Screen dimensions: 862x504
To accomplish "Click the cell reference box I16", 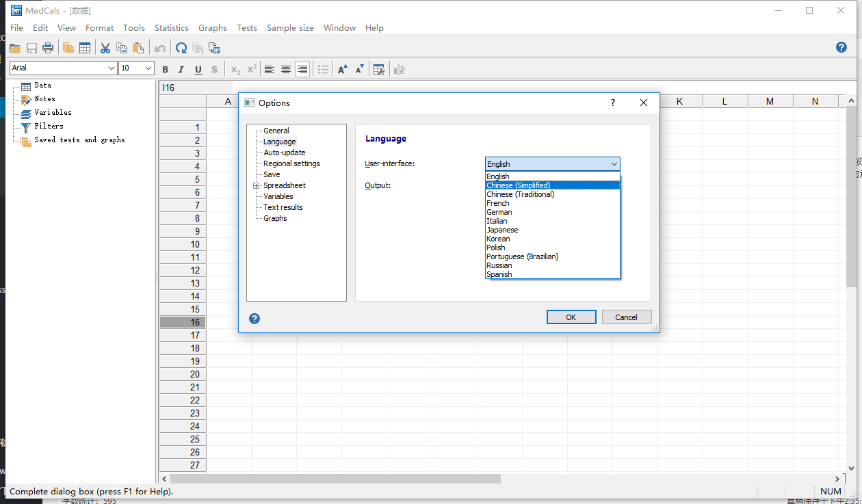I will click(x=194, y=88).
